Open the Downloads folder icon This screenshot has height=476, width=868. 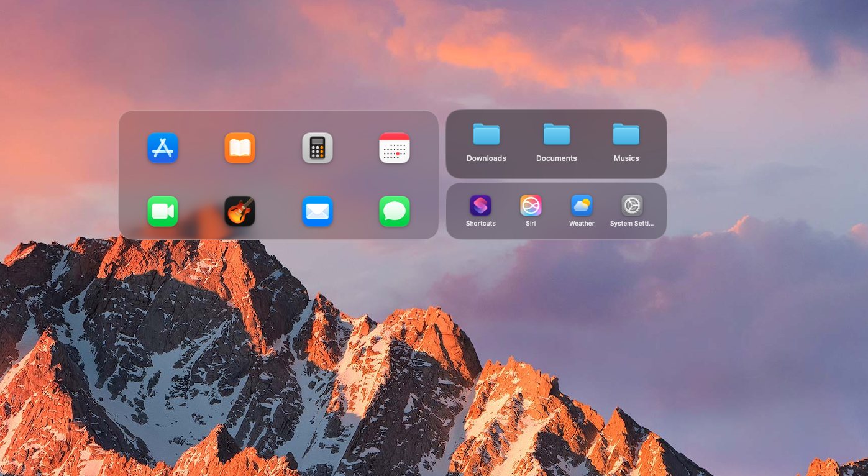click(x=487, y=134)
